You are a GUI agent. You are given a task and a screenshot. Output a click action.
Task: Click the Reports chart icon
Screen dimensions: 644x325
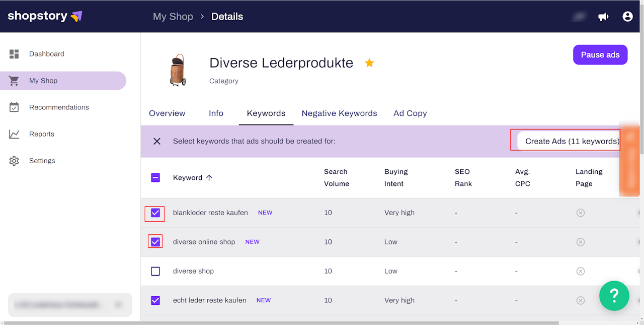(x=14, y=134)
